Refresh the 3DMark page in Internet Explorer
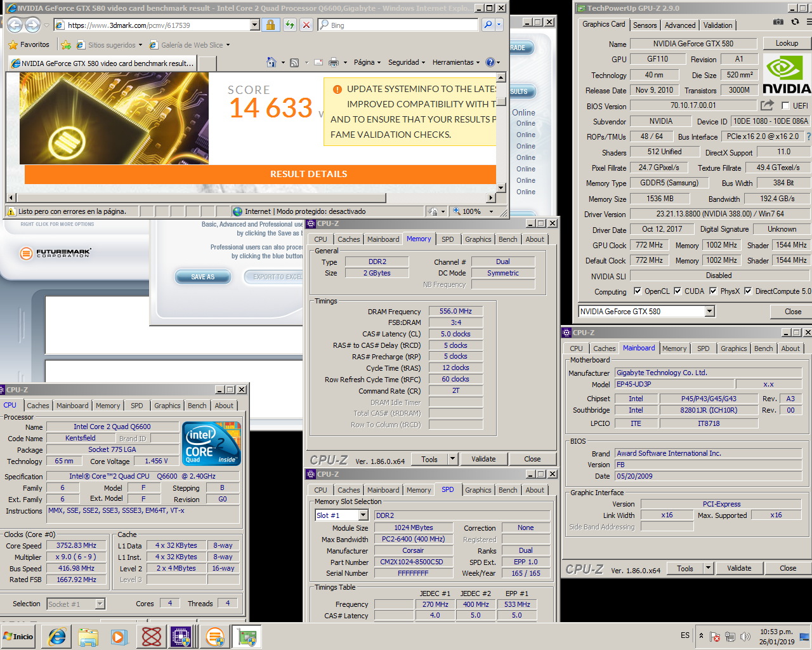Viewport: 812px width, 650px height. (290, 25)
